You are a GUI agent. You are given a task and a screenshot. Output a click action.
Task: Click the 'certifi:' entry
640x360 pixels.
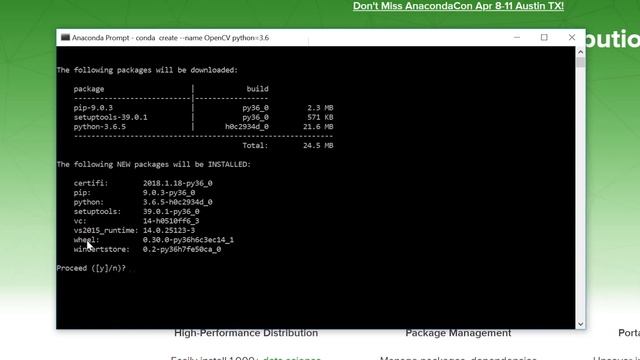[x=91, y=183]
